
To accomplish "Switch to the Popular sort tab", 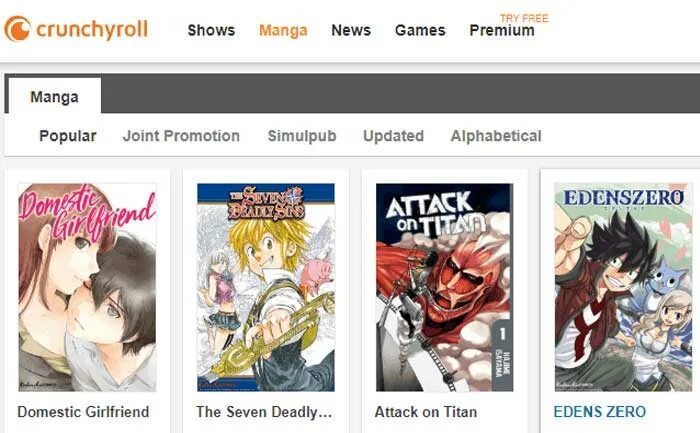I will 68,136.
